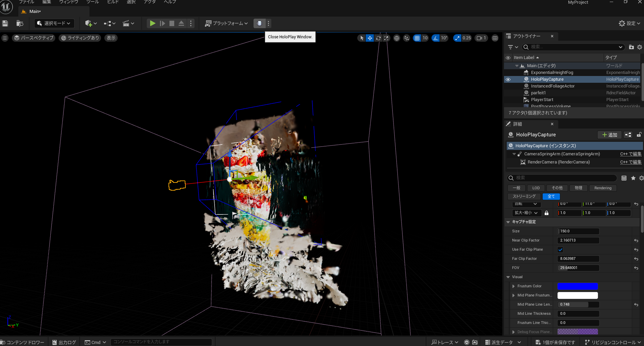Toggle visibility eye for HoloPlayCapture actor
644x346 pixels.
coord(508,79)
